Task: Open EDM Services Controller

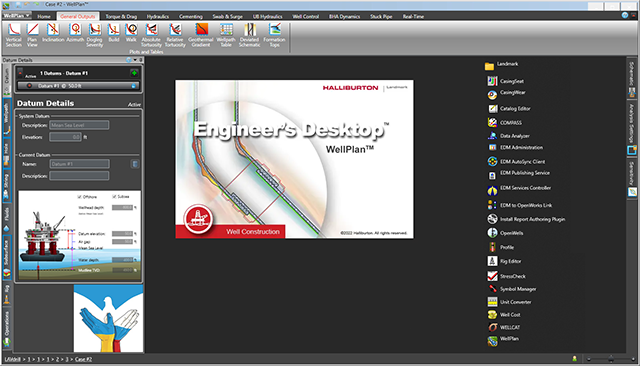Action: point(519,189)
